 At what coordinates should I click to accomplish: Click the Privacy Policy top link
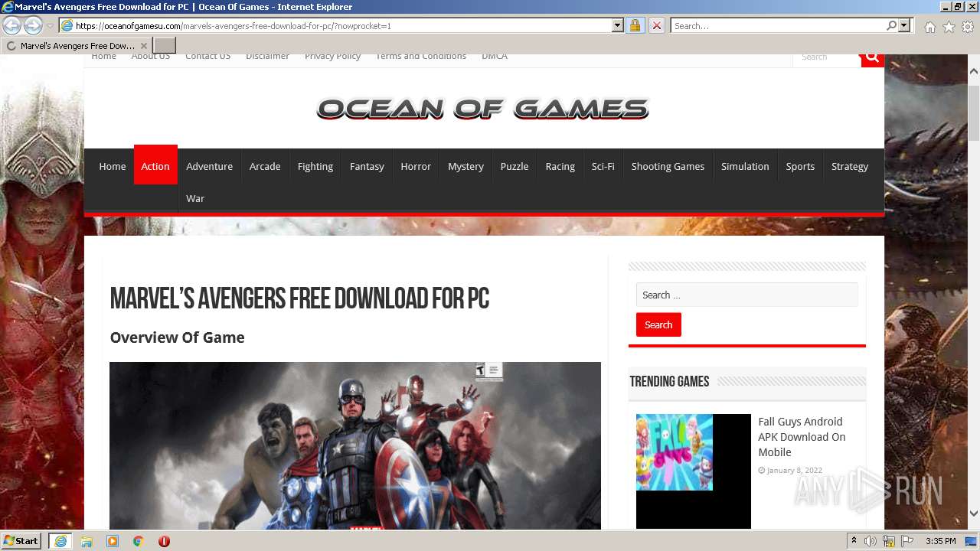pyautogui.click(x=332, y=57)
